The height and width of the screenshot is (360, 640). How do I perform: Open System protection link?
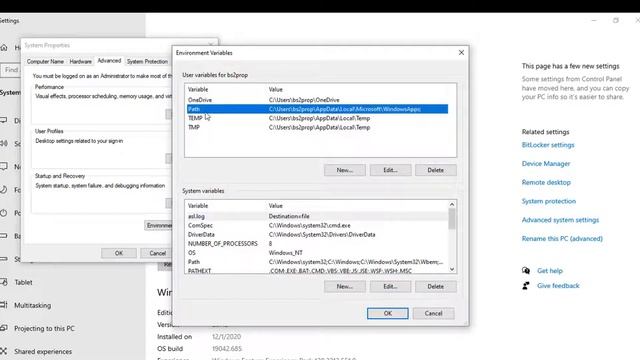point(549,201)
